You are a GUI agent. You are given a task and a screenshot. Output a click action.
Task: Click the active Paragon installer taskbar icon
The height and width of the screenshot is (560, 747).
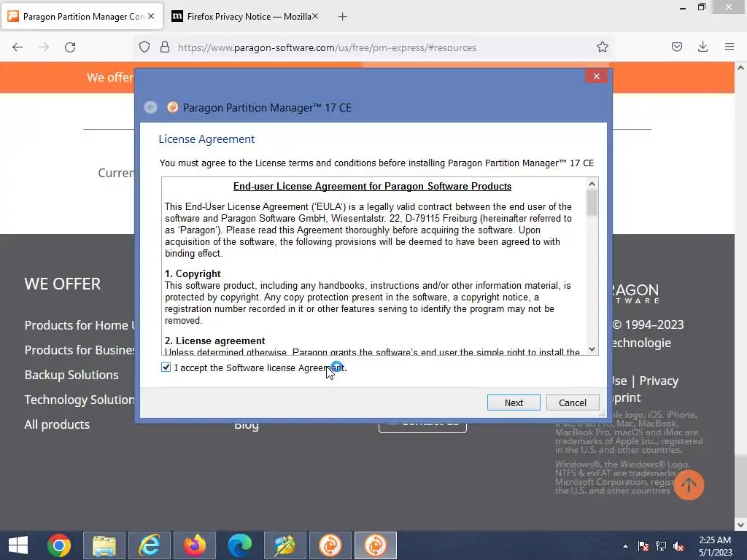click(x=376, y=545)
